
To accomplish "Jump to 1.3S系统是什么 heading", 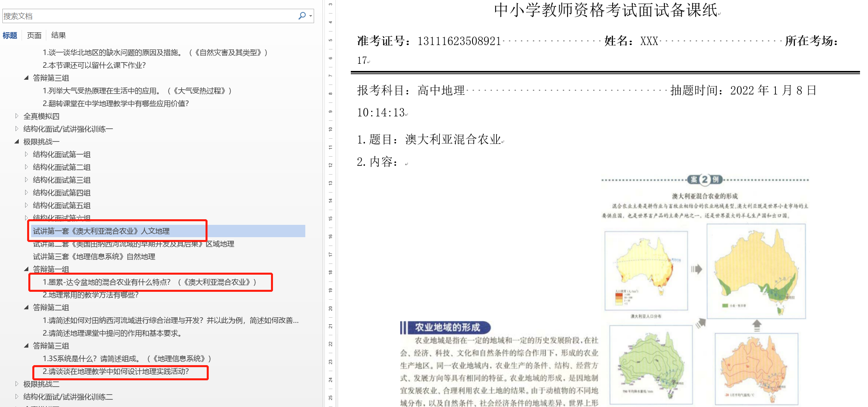I will coord(127,359).
